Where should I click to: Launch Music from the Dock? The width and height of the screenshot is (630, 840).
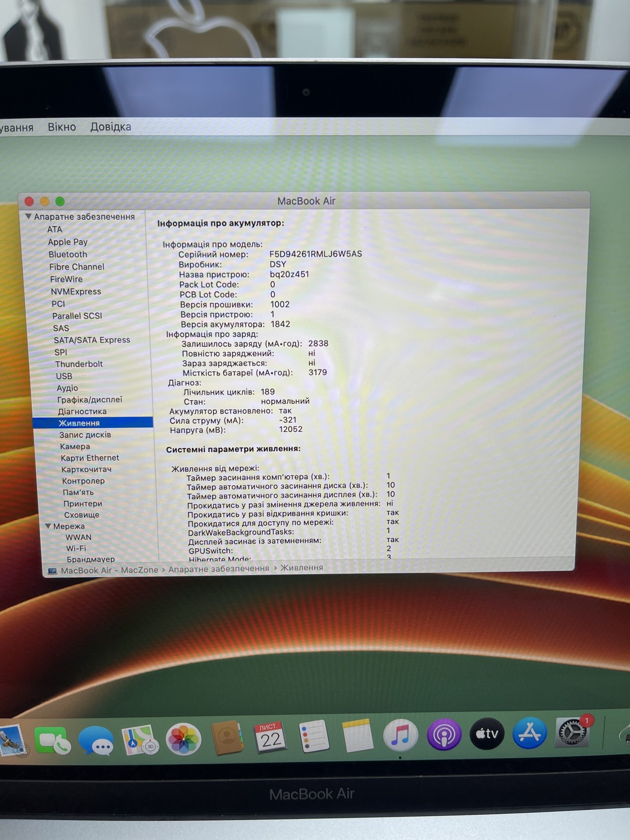tap(401, 735)
